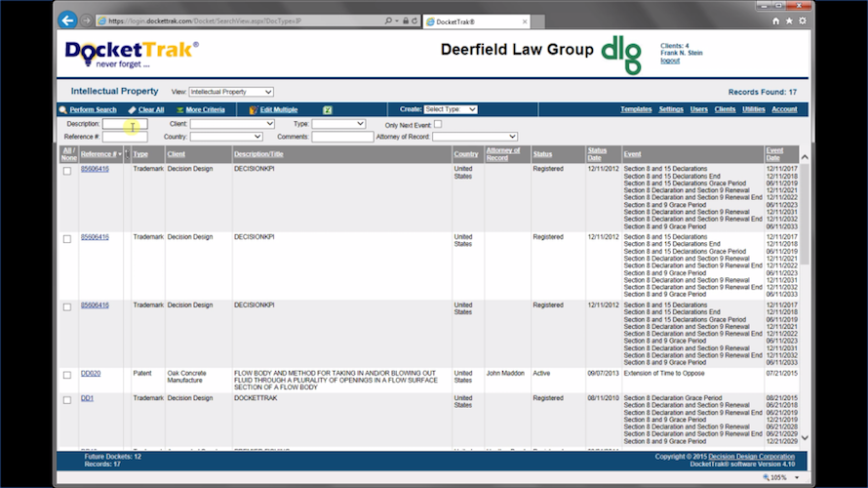Sort by Description/Title column header

coord(258,154)
